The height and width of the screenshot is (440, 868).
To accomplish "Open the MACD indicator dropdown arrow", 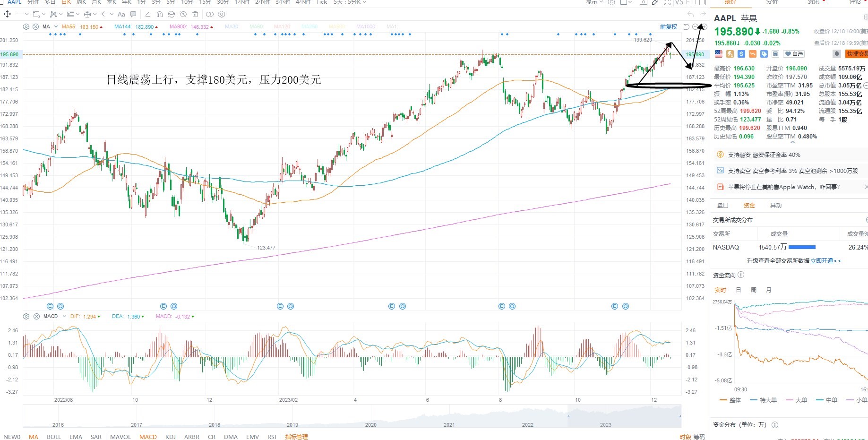I will 64,316.
